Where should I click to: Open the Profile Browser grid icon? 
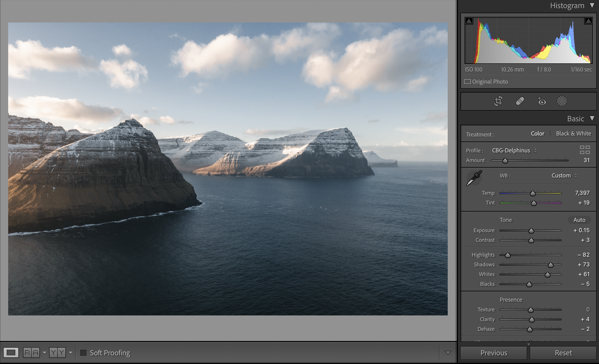click(x=585, y=150)
